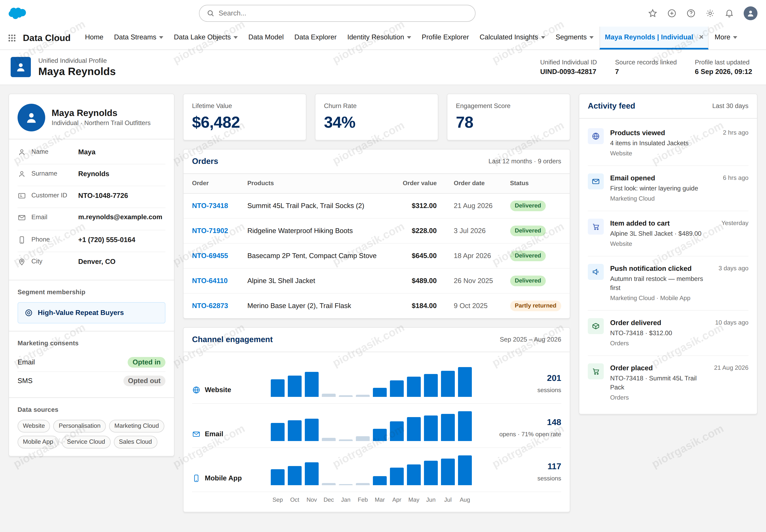Open the High-Value Repeat Buyers segment
Viewport: 766px width, 532px height.
[x=91, y=313]
